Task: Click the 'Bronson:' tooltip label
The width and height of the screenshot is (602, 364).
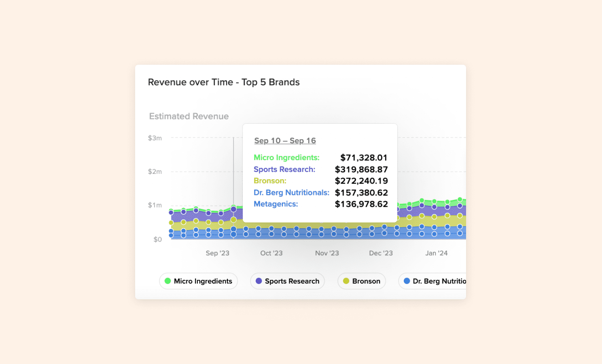Action: [270, 181]
